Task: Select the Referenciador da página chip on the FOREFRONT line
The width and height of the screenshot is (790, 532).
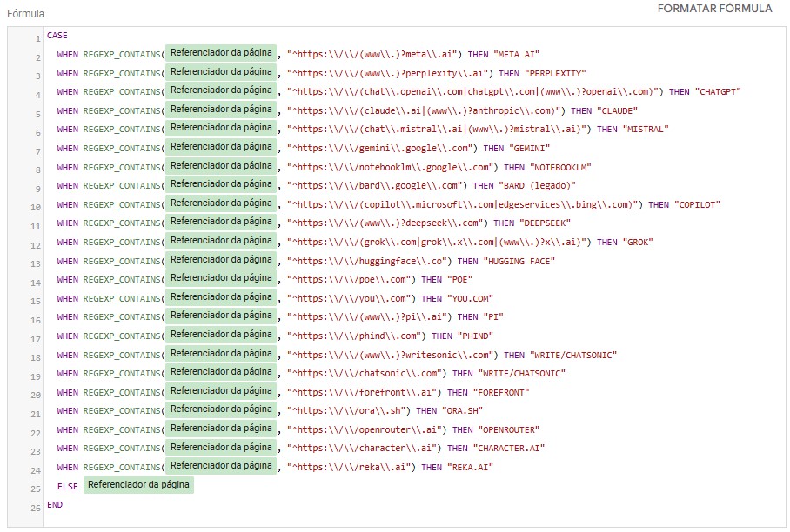Action: click(x=221, y=391)
